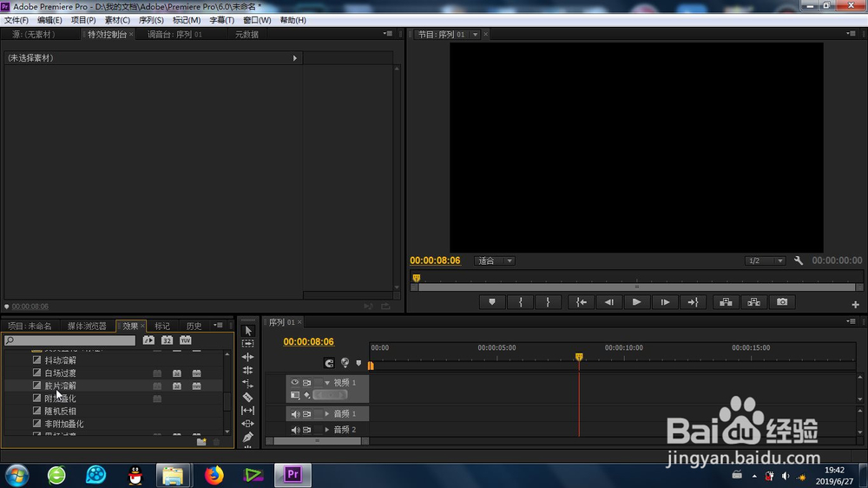Open program monitor settings wrench

coord(799,260)
